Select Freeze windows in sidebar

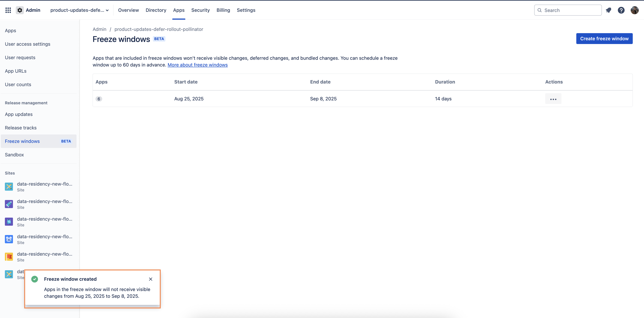coord(38,141)
